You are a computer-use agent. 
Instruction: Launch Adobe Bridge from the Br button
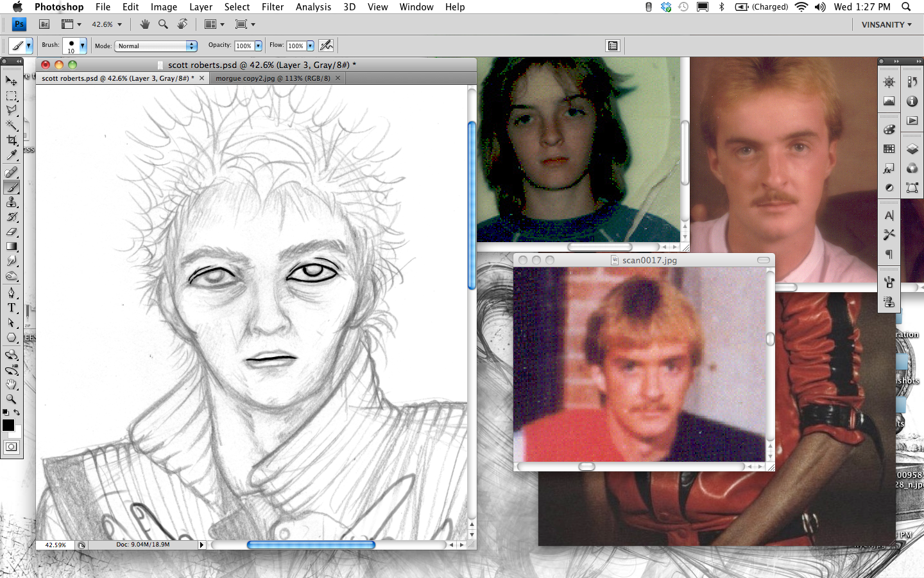pos(44,24)
